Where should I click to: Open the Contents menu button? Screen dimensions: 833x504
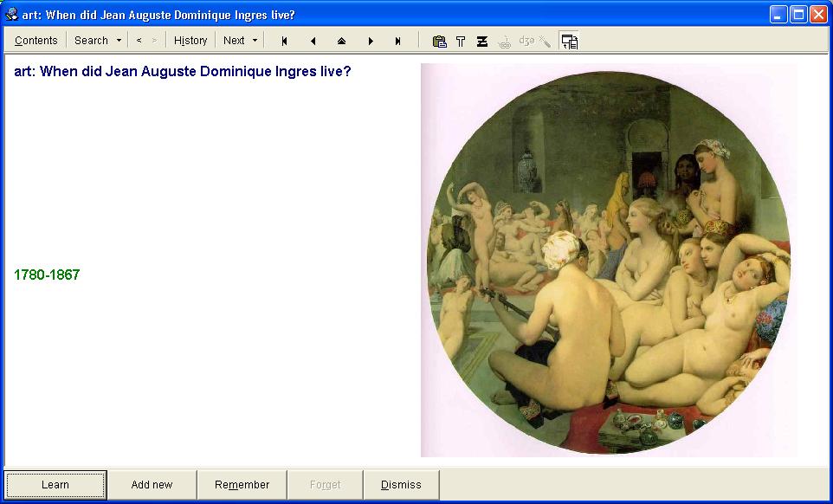point(36,41)
